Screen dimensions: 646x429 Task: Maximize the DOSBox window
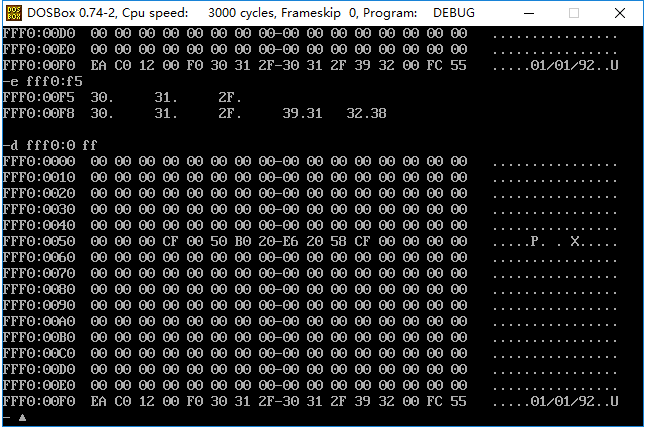pos(574,13)
